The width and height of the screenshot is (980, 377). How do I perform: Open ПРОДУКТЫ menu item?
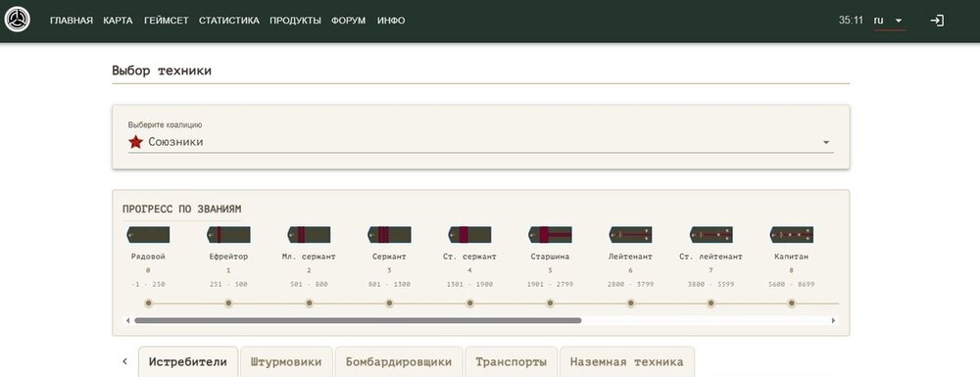pos(296,21)
